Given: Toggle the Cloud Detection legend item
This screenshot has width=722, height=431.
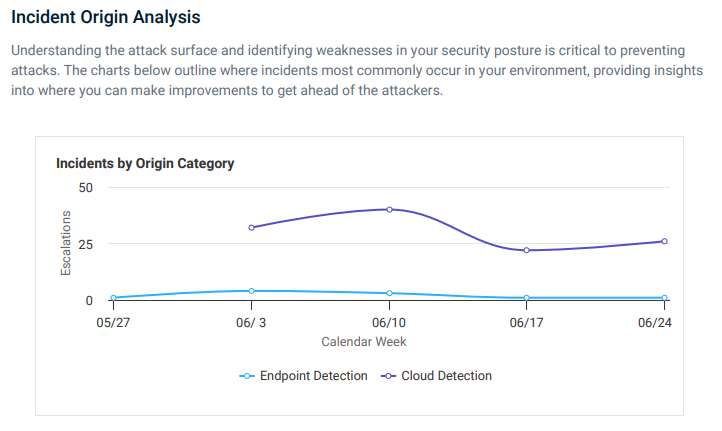Looking at the screenshot, I should (x=446, y=376).
